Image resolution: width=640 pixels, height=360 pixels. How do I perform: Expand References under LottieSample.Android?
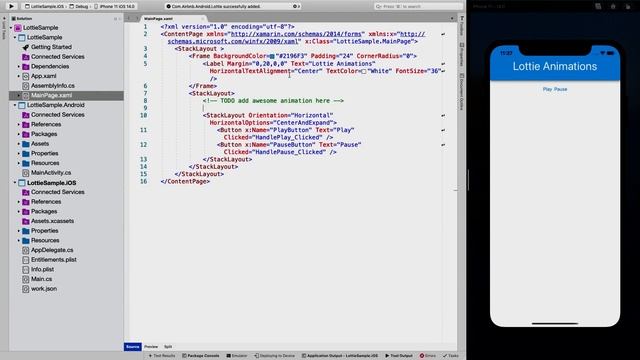(x=19, y=124)
